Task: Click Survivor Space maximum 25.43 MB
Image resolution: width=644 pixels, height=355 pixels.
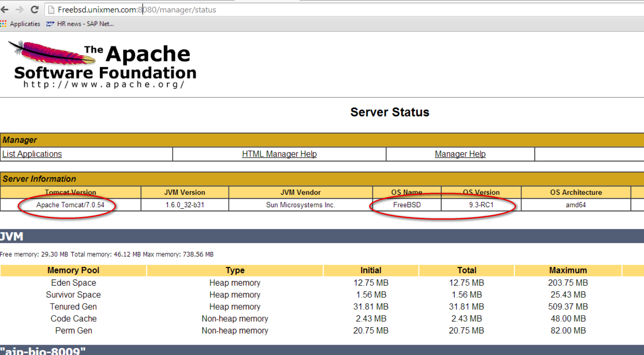Action: [x=568, y=295]
